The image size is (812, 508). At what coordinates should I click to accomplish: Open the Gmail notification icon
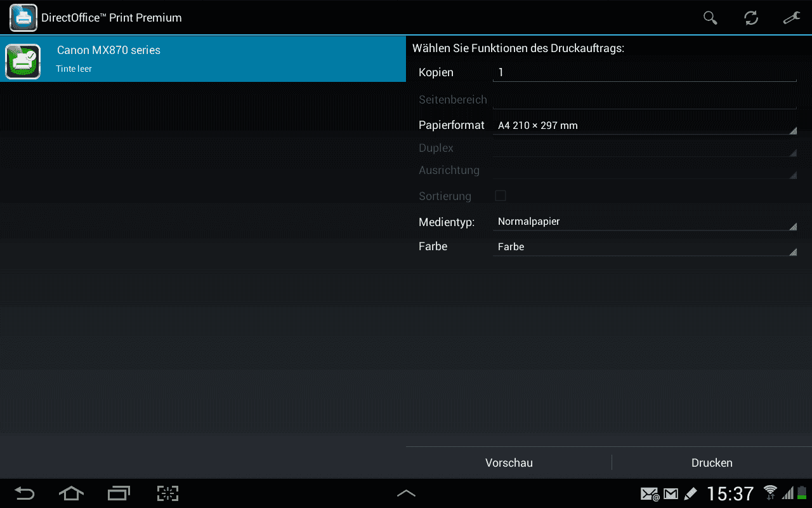tap(671, 494)
